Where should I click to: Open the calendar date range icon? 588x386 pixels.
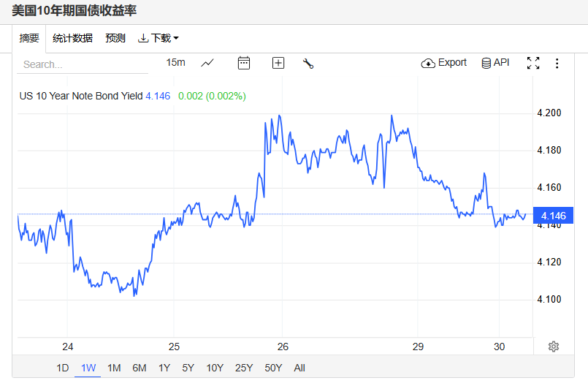click(x=244, y=63)
